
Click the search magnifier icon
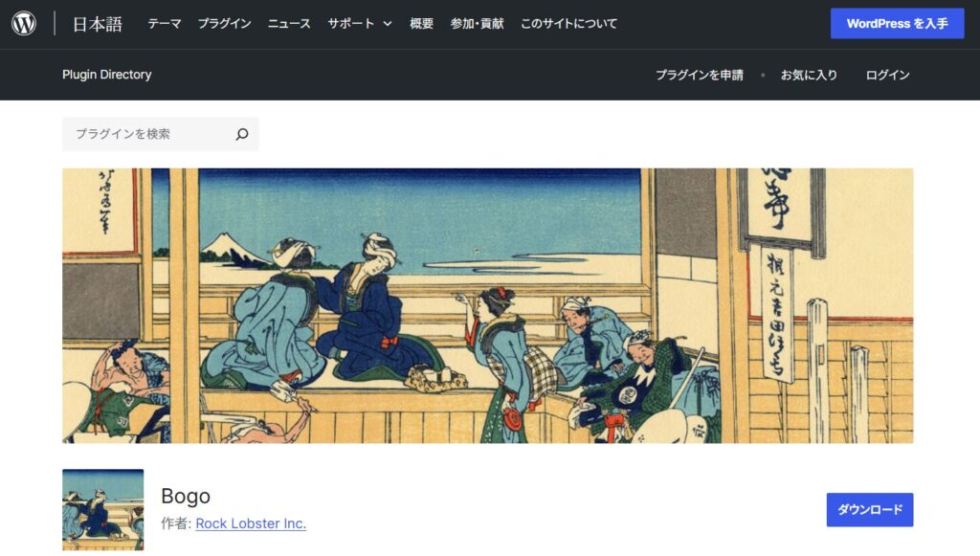coord(242,134)
